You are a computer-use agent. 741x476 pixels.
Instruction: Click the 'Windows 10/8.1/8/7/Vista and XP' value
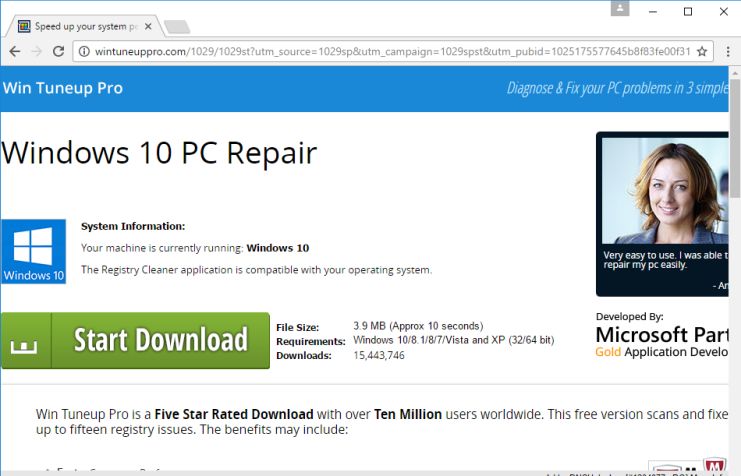tap(454, 340)
